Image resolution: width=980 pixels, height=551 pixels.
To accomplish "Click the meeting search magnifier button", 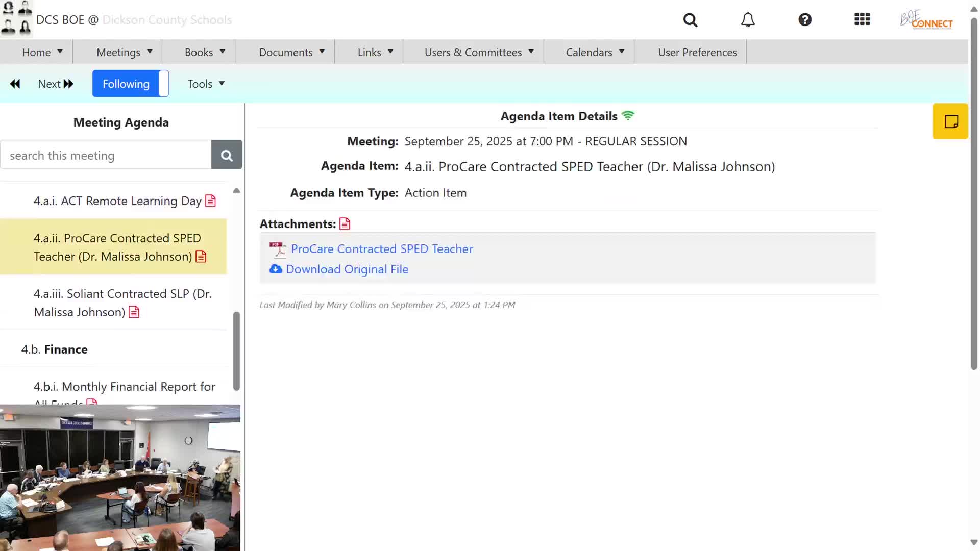I will click(x=227, y=155).
